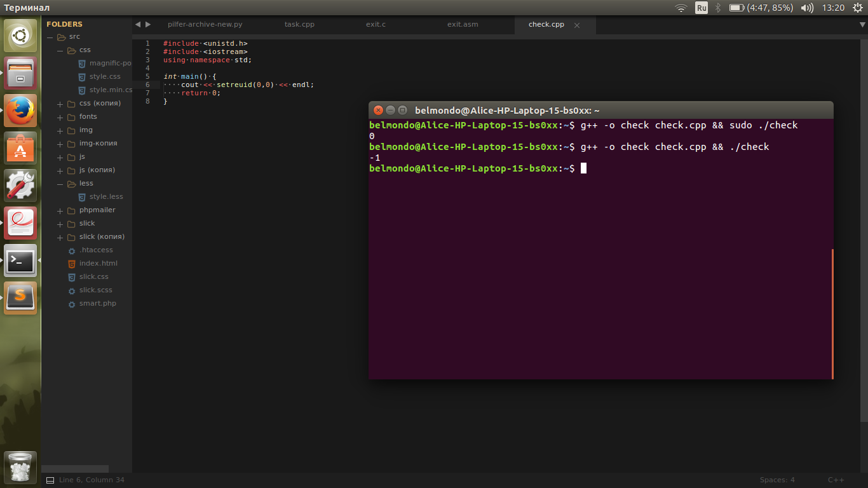Screen dimensions: 868x488
Task: Click the FOLDERS sidebar heading
Action: [64, 24]
